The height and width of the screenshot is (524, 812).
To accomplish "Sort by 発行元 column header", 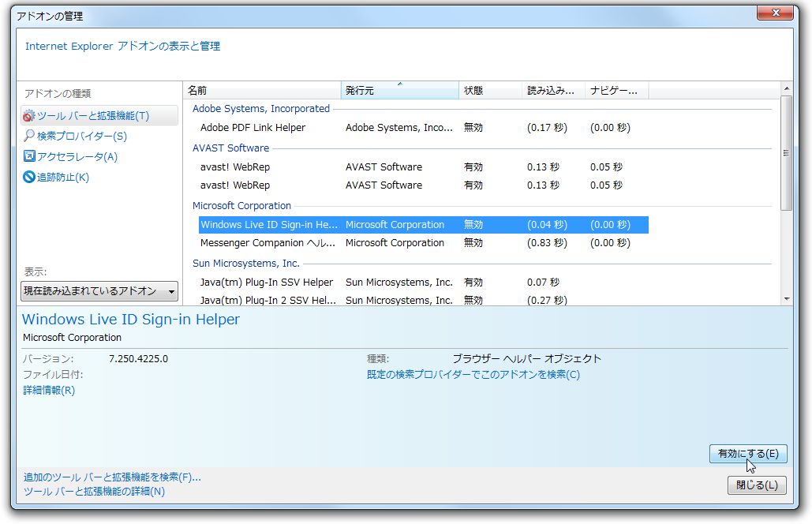I will pos(400,90).
